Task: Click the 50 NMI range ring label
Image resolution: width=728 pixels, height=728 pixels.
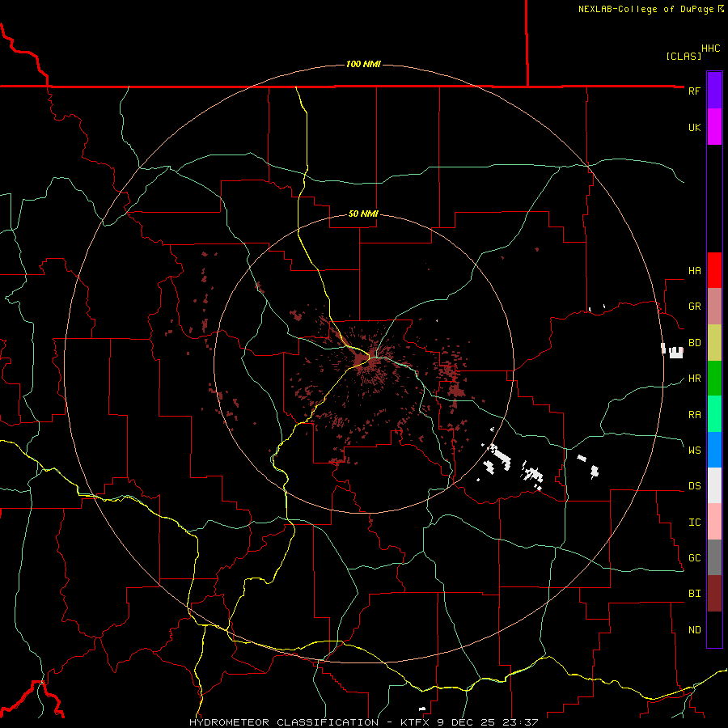Action: coord(363,214)
